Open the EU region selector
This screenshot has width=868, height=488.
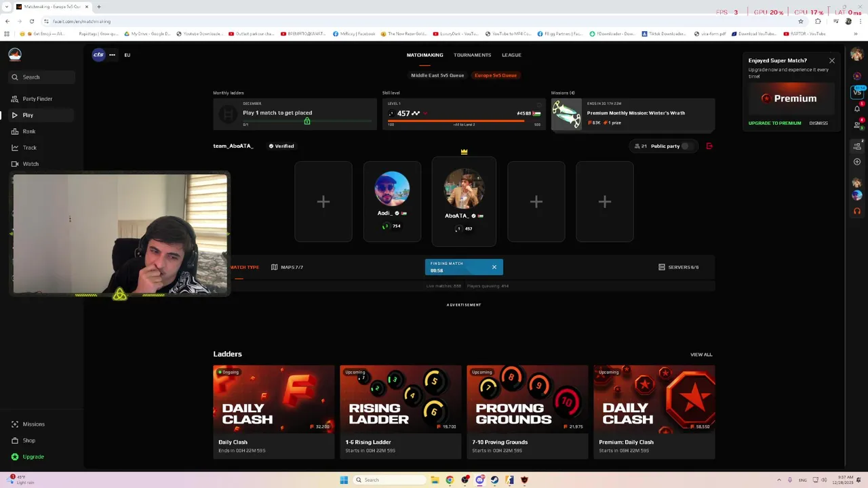click(127, 55)
